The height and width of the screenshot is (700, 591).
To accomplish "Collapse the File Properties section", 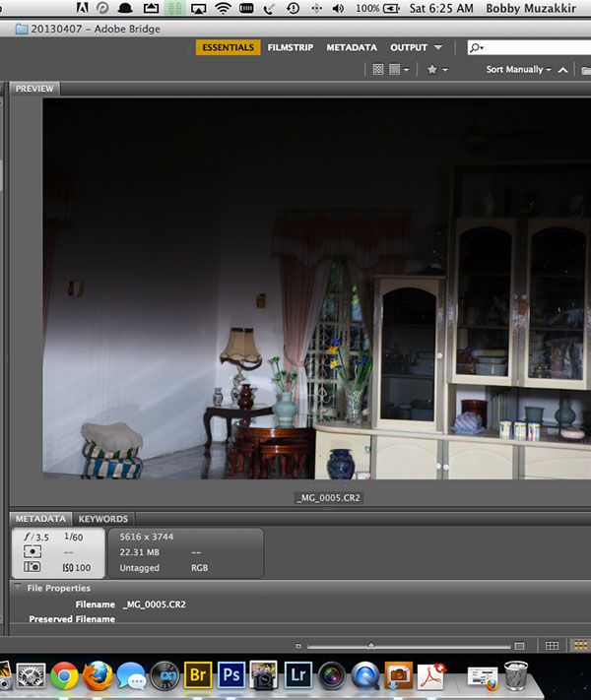I will pos(18,588).
